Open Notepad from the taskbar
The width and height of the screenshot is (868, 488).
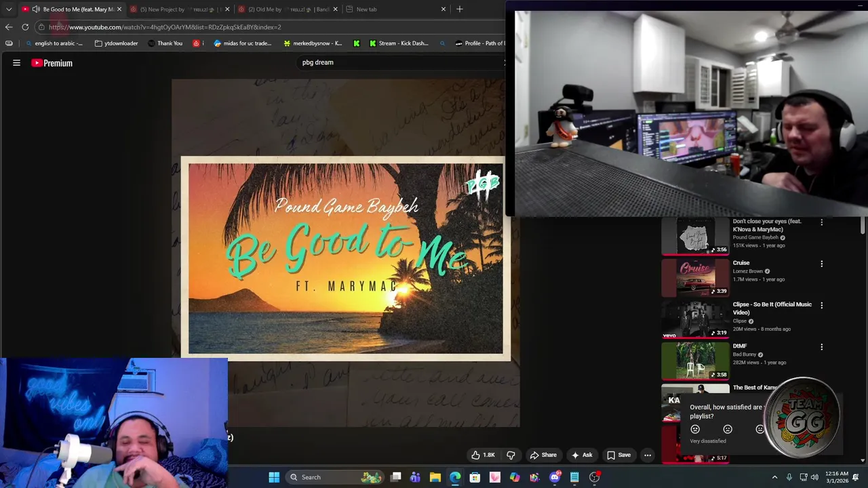coord(574,477)
